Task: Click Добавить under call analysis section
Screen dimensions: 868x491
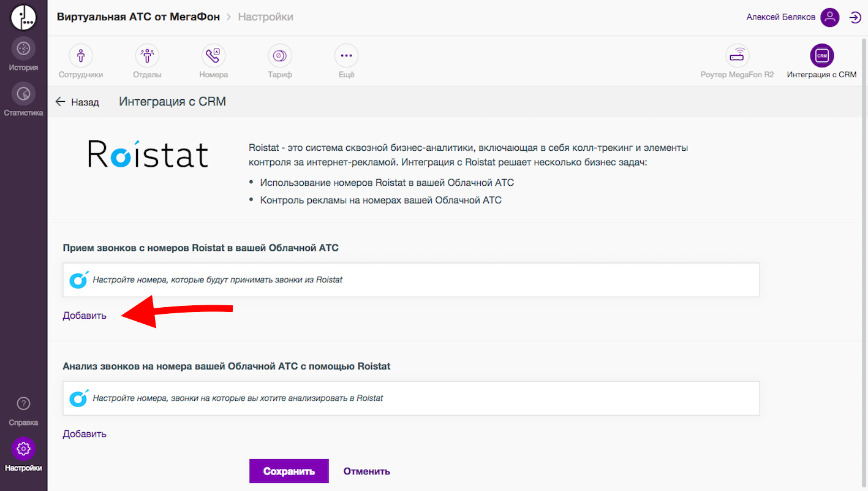Action: click(85, 434)
